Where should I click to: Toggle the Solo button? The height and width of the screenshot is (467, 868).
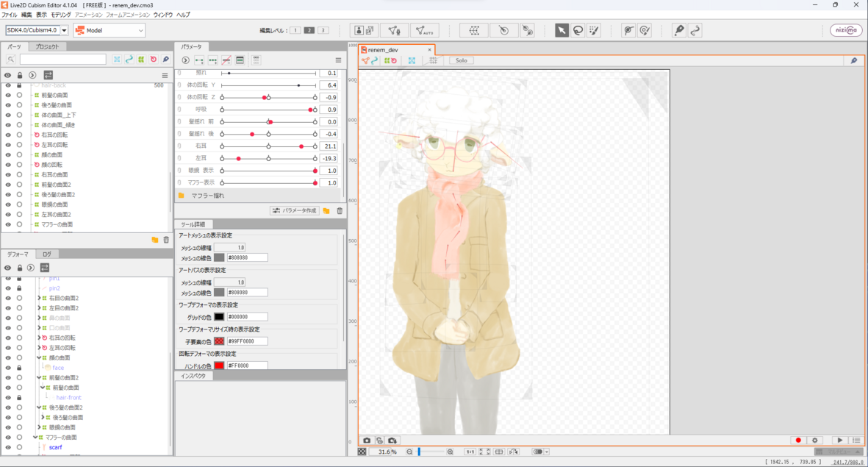point(461,60)
